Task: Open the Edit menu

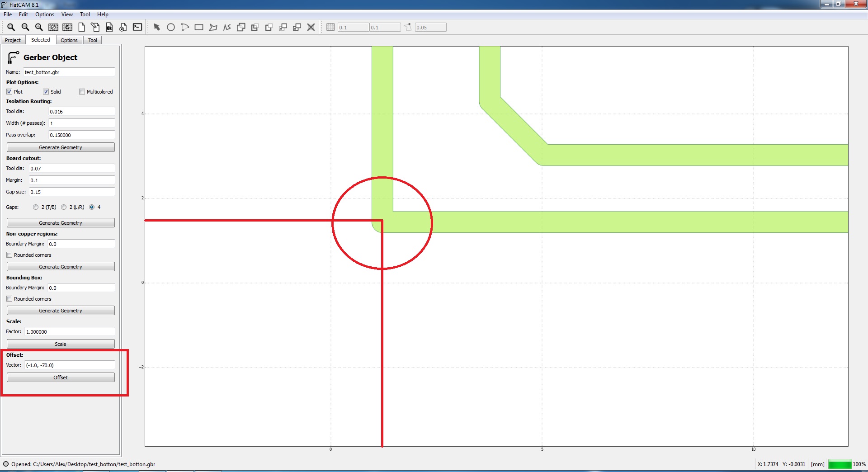Action: [x=24, y=14]
